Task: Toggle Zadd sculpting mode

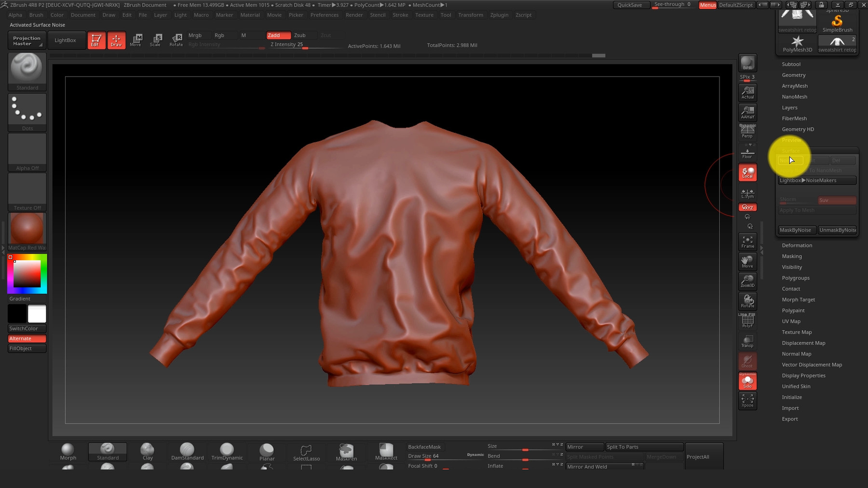Action: (278, 35)
